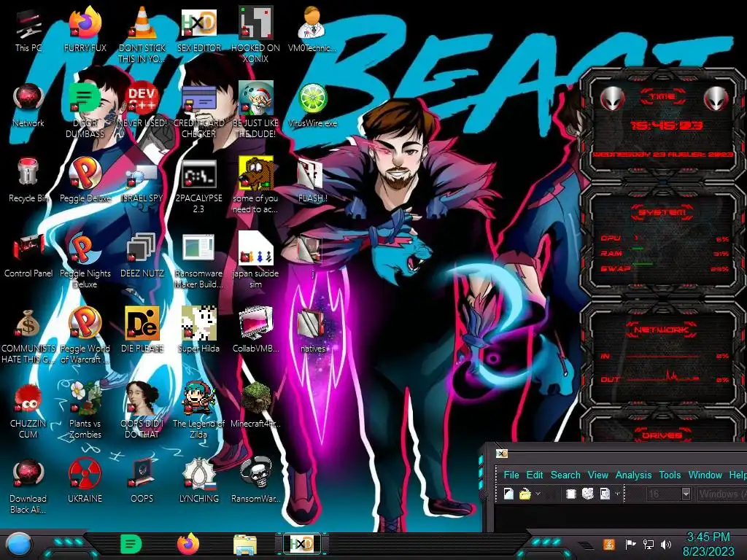Open the Analysis menu in HxD

[633, 475]
